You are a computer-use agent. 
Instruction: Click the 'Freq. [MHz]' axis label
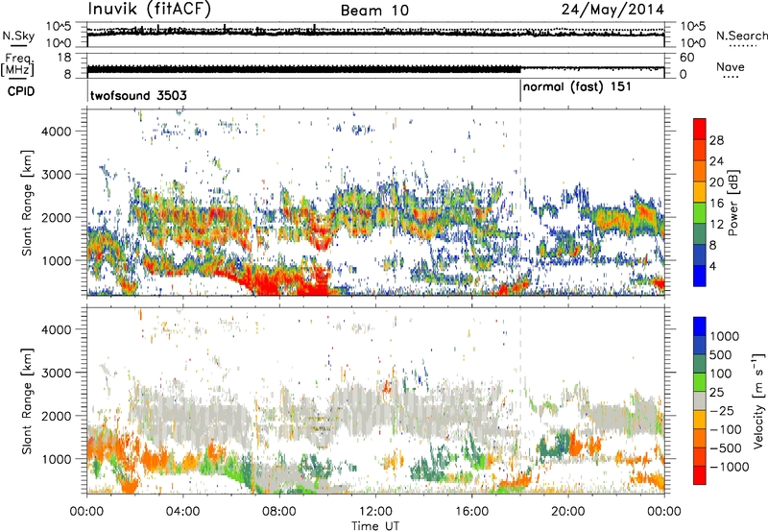(18, 64)
